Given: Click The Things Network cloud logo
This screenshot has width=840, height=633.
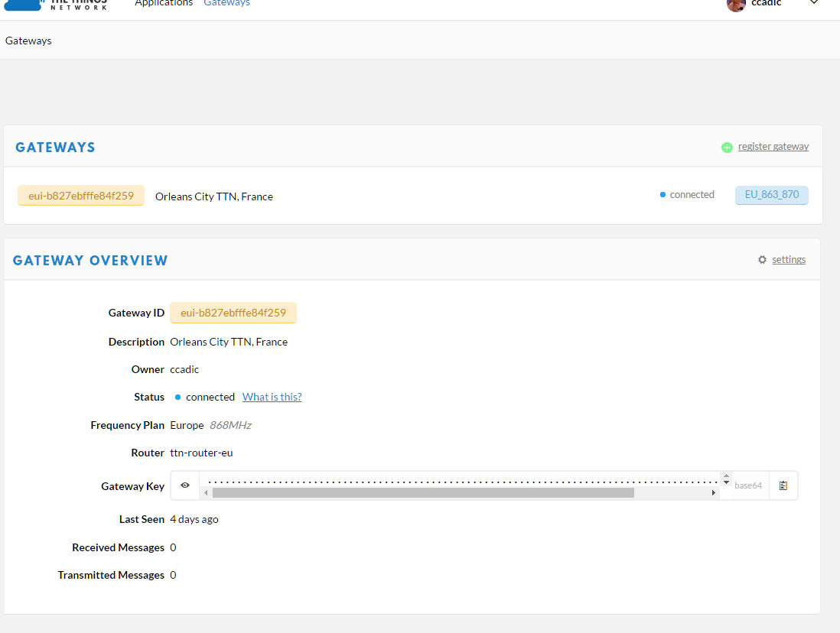Looking at the screenshot, I should tap(24, 5).
